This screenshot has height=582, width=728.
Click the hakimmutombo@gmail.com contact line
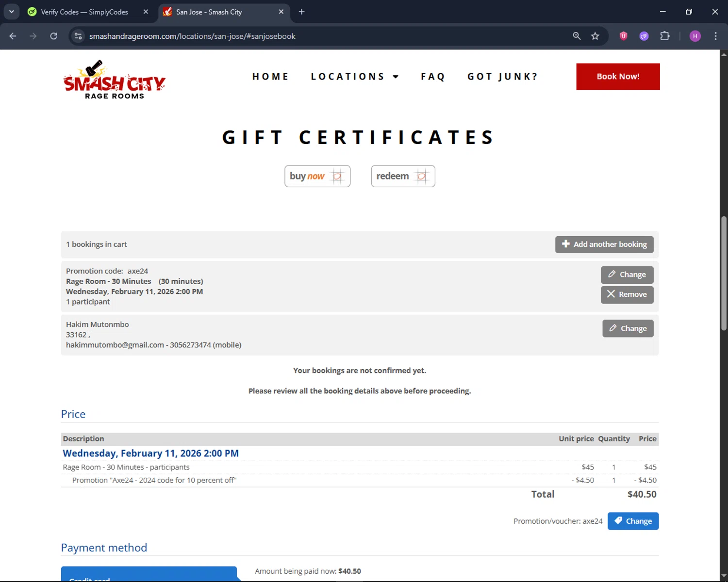click(x=153, y=345)
